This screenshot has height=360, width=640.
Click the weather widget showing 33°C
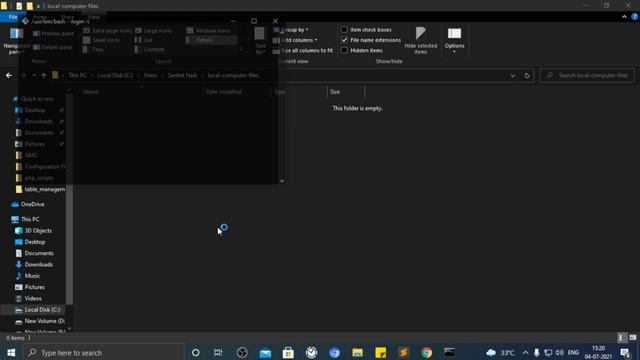pyautogui.click(x=500, y=352)
